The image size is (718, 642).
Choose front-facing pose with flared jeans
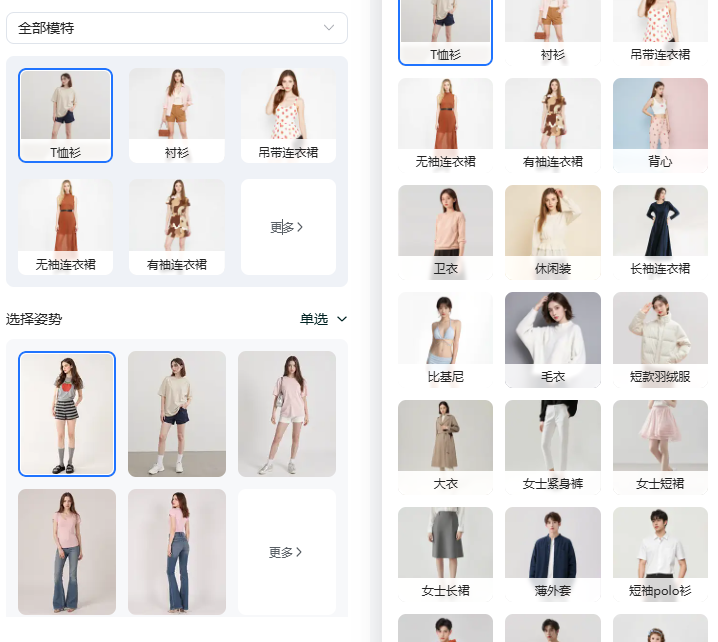tap(67, 552)
